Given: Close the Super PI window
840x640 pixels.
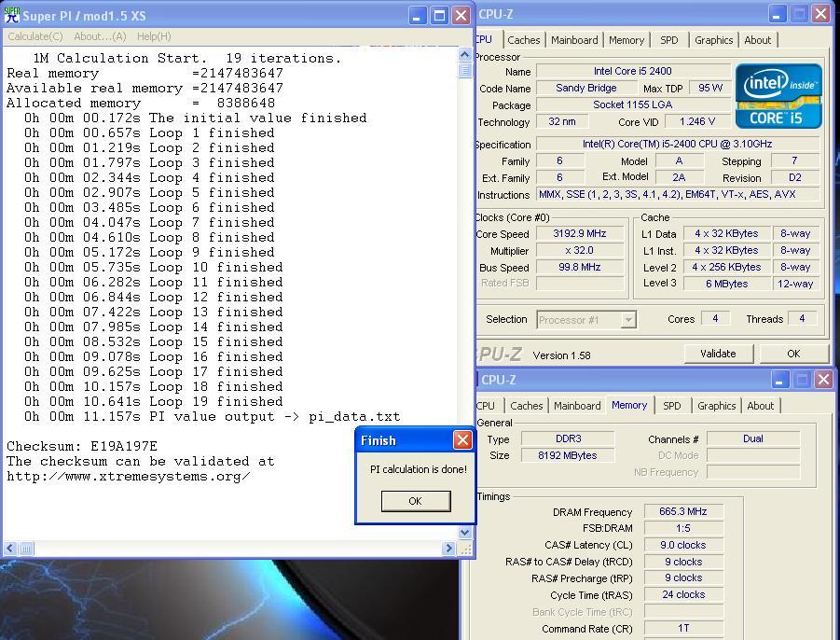Looking at the screenshot, I should [x=461, y=16].
